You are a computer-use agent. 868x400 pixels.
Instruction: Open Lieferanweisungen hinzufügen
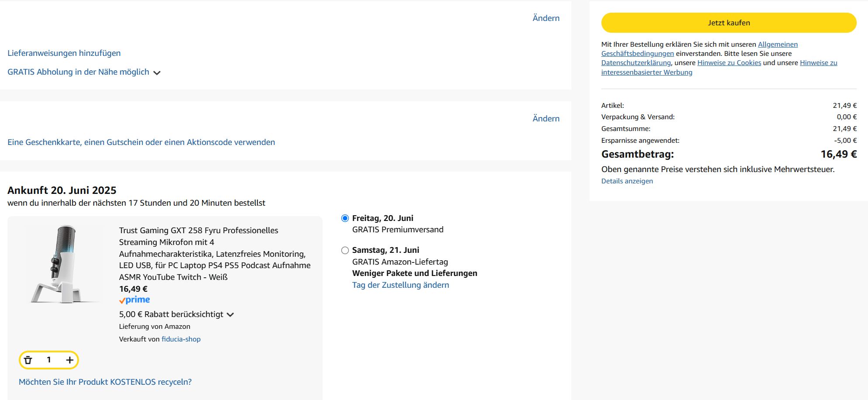point(64,53)
